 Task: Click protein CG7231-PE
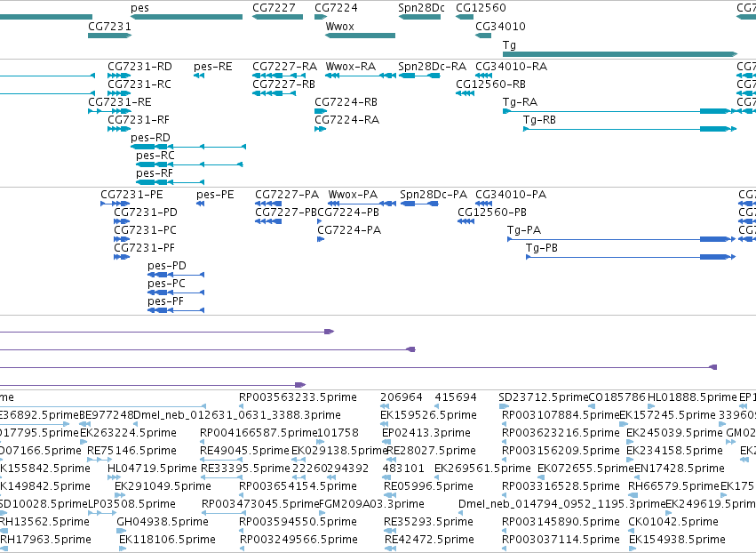pyautogui.click(x=131, y=195)
